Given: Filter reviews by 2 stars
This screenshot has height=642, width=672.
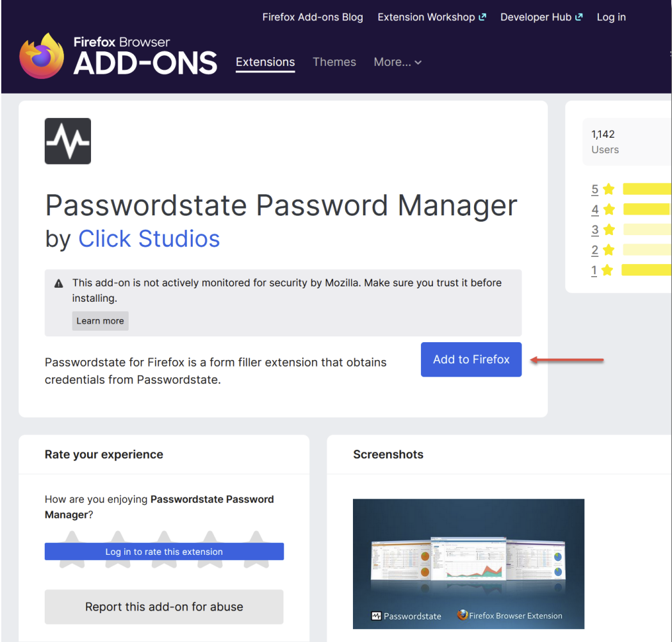Looking at the screenshot, I should pos(594,251).
